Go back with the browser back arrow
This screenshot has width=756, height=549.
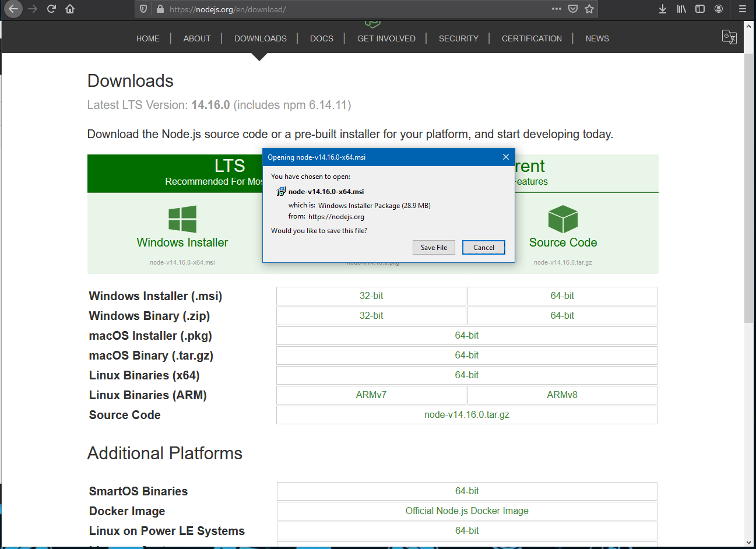click(x=13, y=9)
